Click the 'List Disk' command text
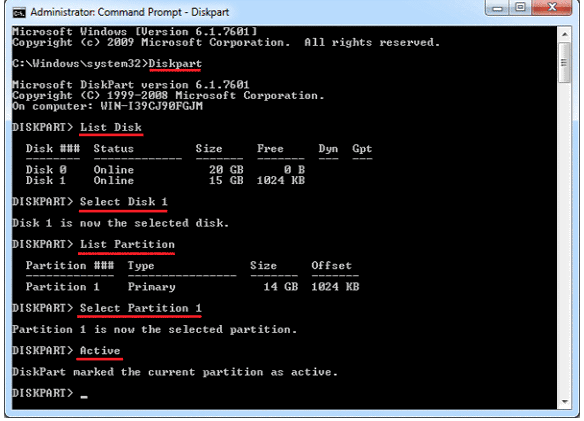The width and height of the screenshot is (584, 421). (x=111, y=127)
